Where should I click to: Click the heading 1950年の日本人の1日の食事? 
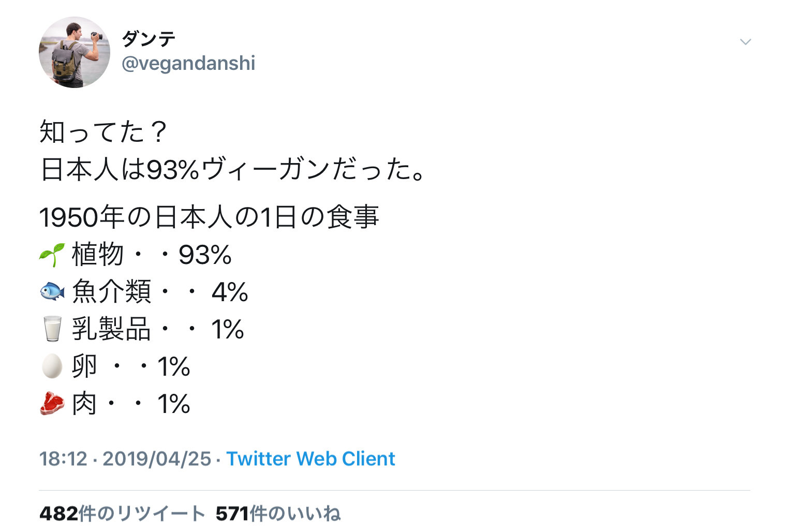210,217
